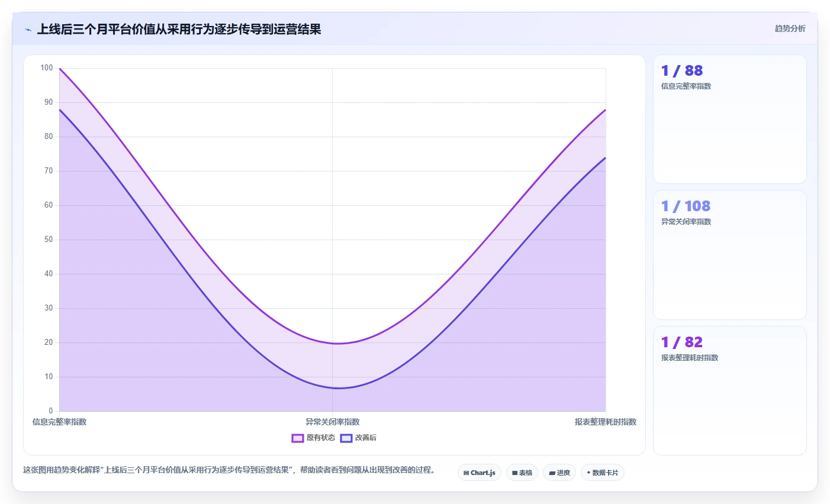The width and height of the screenshot is (830, 504).
Task: Click the Chart.js tag chip
Action: (x=480, y=473)
